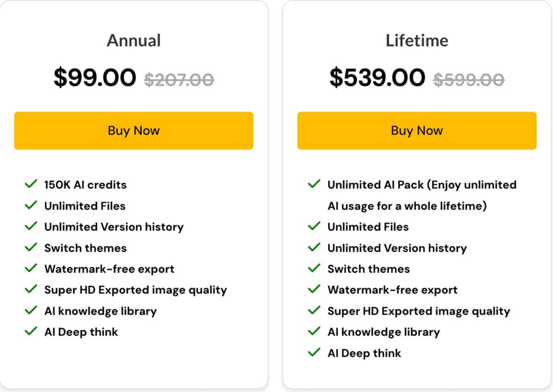The image size is (553, 392).
Task: Click the $99.00 annual price
Action: pos(95,77)
